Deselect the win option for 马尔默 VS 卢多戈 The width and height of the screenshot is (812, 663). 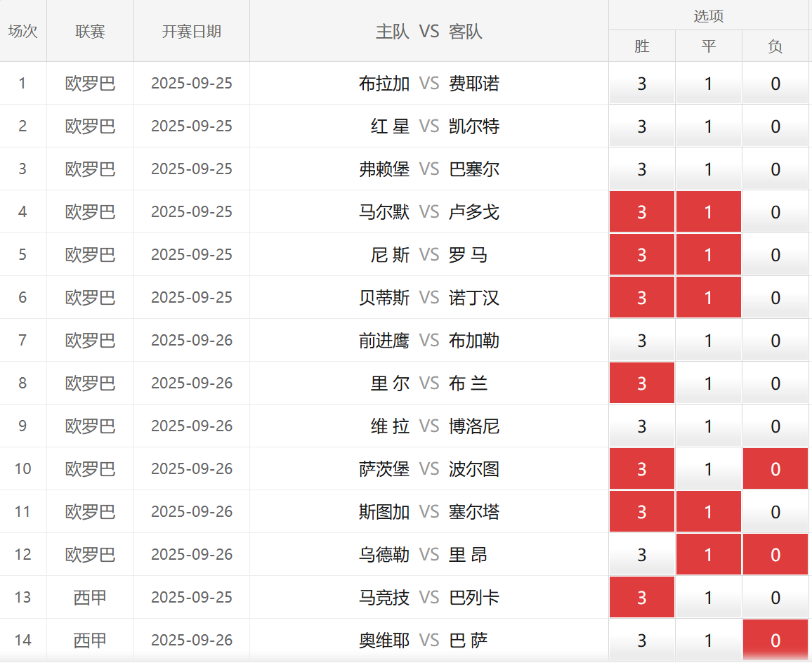point(641,212)
